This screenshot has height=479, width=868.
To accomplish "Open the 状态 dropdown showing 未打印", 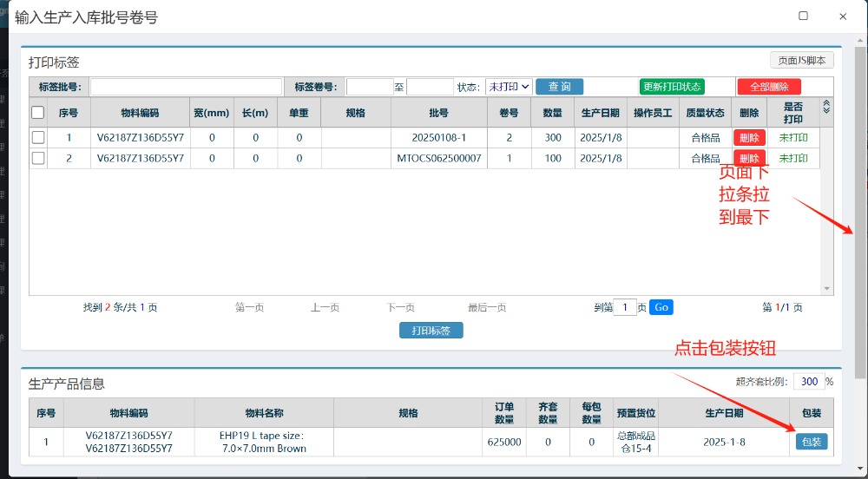I will coord(508,87).
